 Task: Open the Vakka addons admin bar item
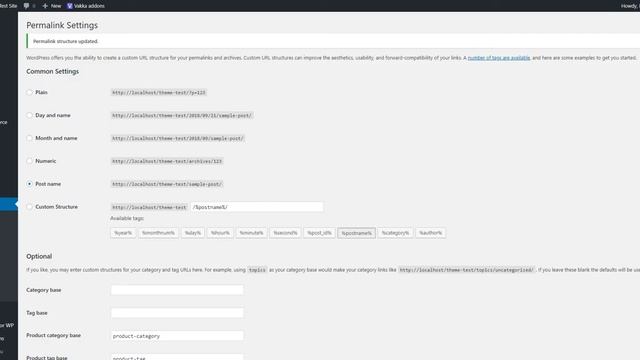86,6
